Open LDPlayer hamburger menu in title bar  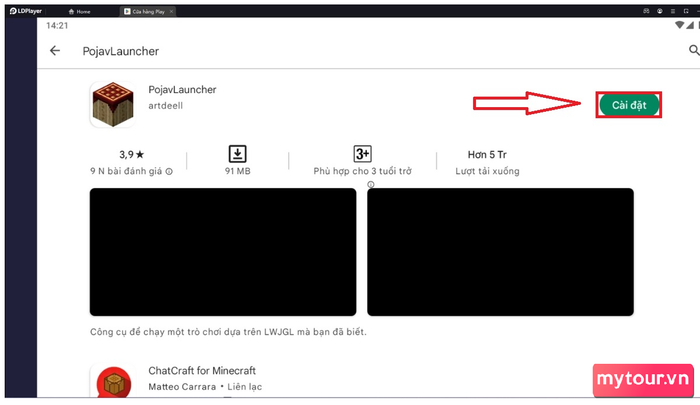[673, 11]
